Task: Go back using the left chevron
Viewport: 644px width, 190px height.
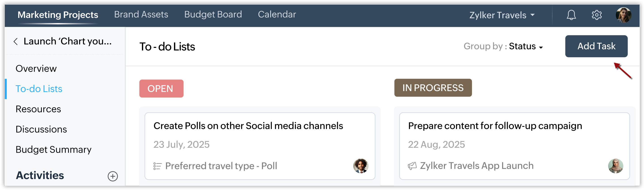Action: click(x=15, y=41)
